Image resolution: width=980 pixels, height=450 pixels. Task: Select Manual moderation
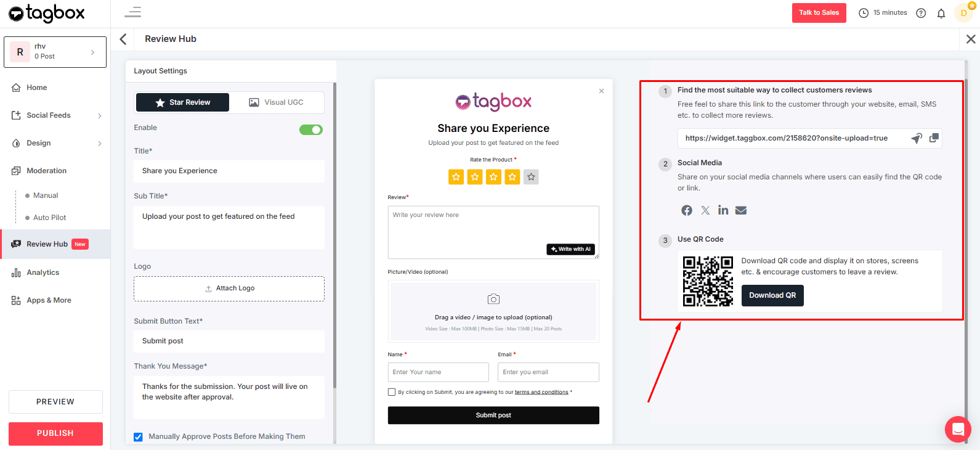coord(46,195)
